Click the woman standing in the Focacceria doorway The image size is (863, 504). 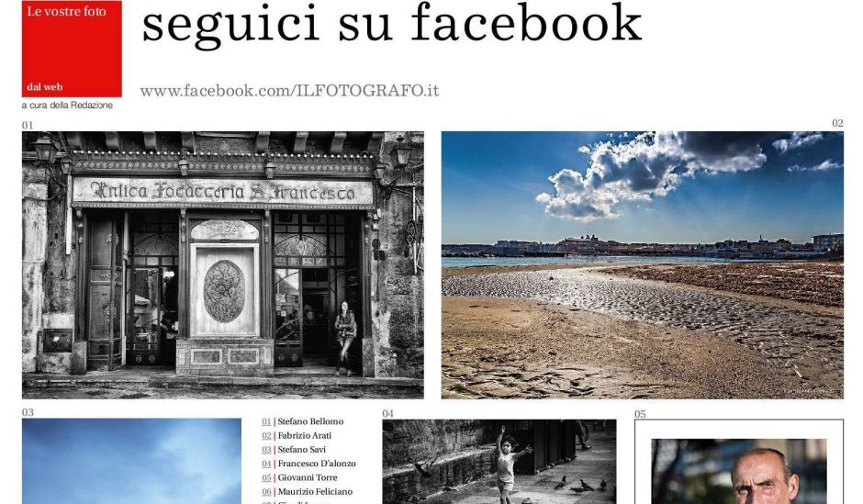tap(345, 335)
